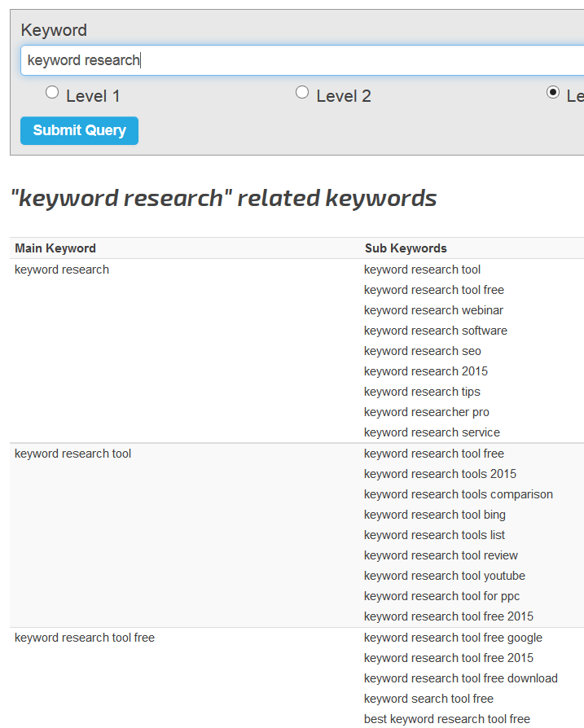Click the 'Keyword' field label
This screenshot has width=584, height=728.
coord(54,30)
